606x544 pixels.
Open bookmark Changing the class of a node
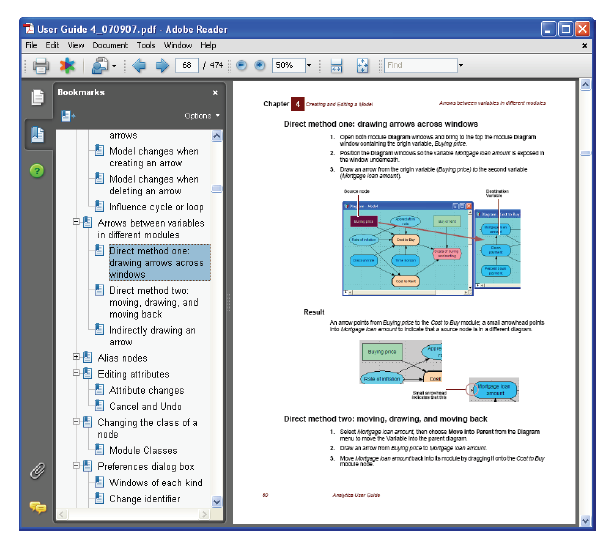tap(147, 428)
